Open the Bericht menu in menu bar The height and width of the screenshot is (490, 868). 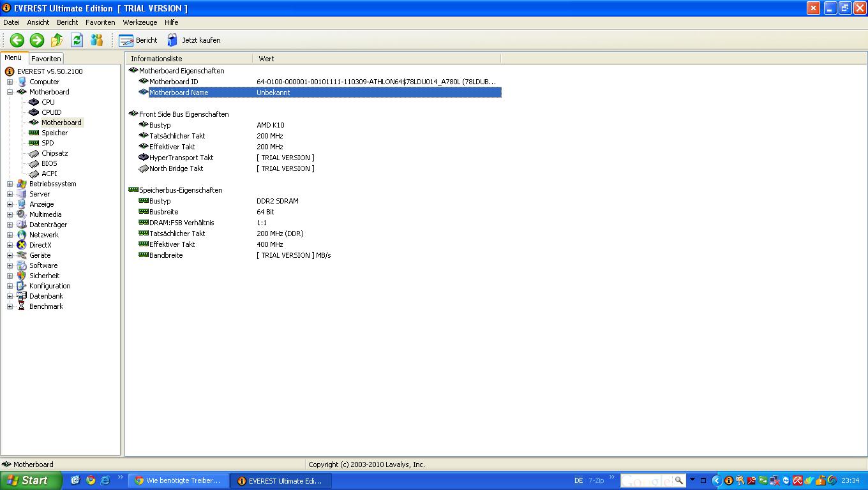(68, 22)
